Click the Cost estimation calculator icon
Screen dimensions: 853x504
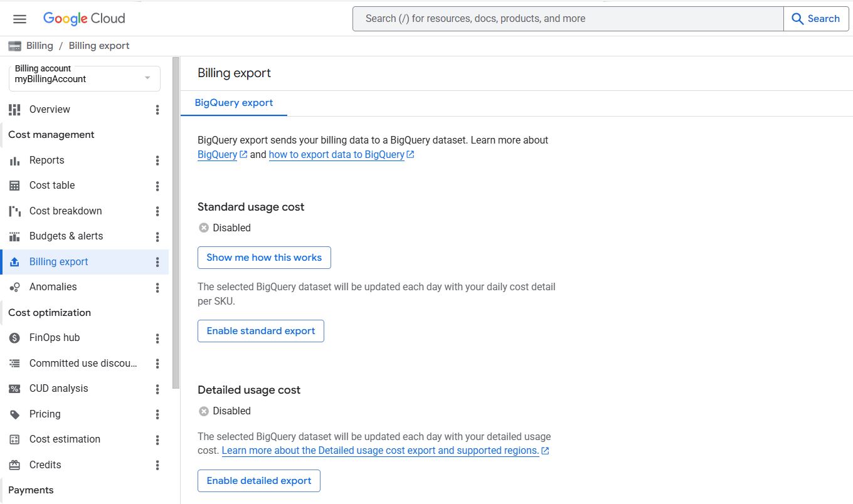[x=14, y=439]
